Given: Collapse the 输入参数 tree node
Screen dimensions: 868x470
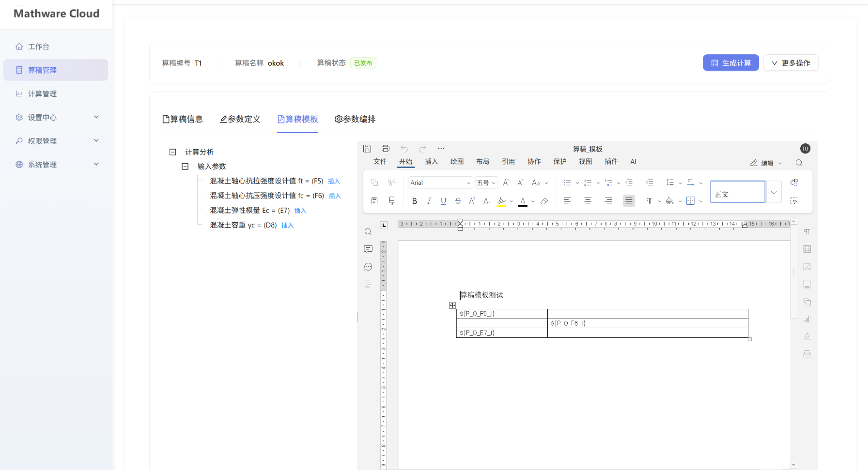Looking at the screenshot, I should point(185,167).
